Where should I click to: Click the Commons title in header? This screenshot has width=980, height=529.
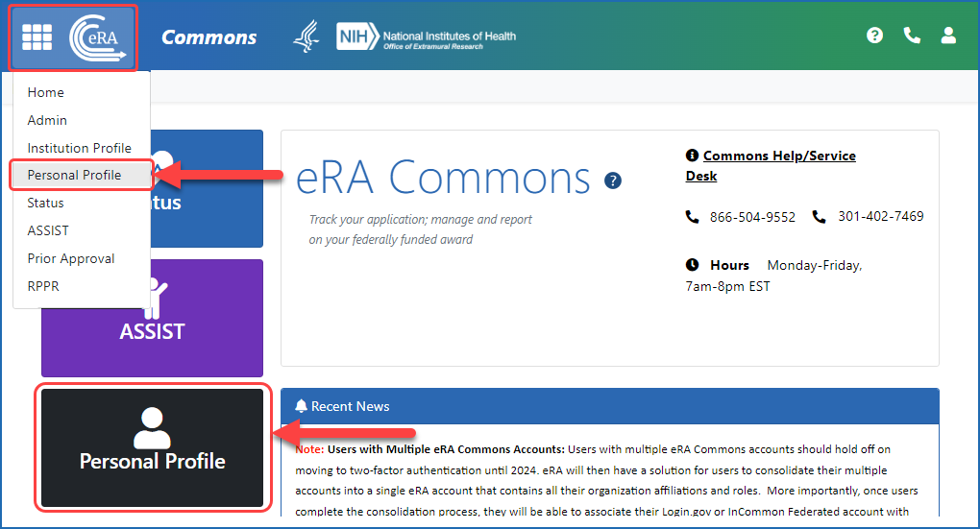click(x=208, y=37)
